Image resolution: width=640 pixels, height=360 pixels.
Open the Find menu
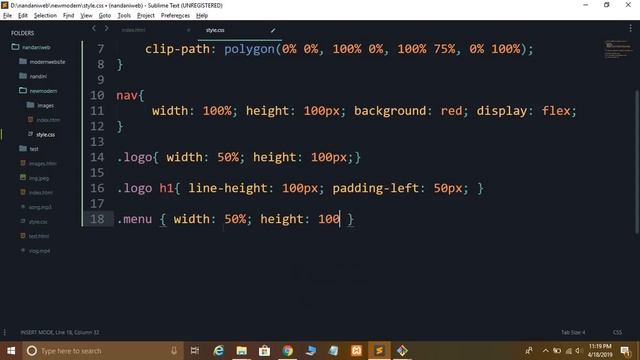pyautogui.click(x=69, y=16)
